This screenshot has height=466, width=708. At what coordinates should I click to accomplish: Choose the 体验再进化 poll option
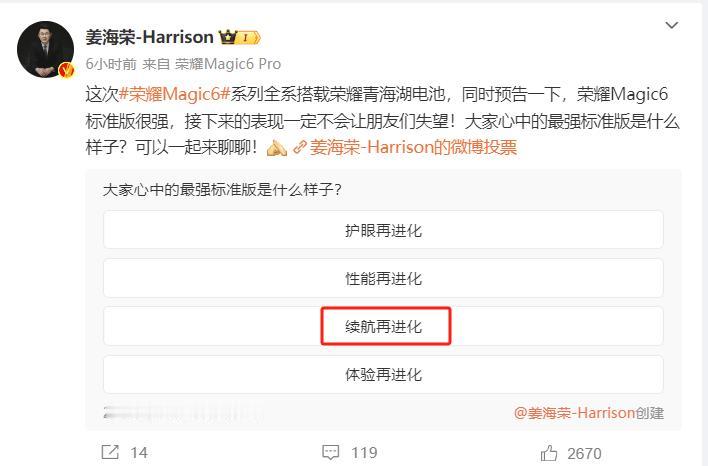383,374
